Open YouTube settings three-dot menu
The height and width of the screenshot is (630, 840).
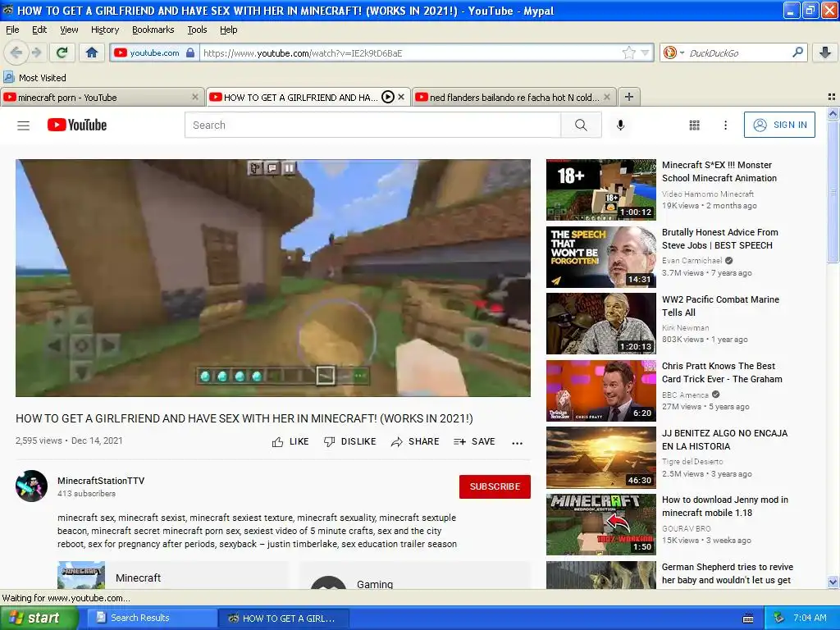(x=725, y=125)
